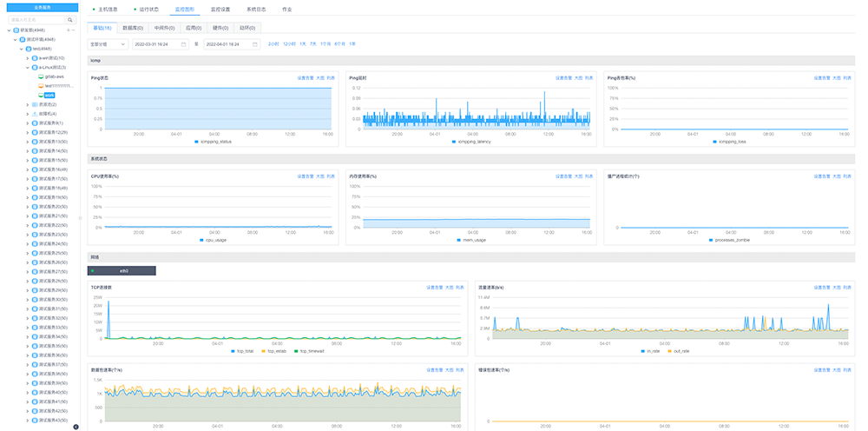The width and height of the screenshot is (868, 431).
Task: Click the 研发部(4948) group icon
Action: pos(16,30)
